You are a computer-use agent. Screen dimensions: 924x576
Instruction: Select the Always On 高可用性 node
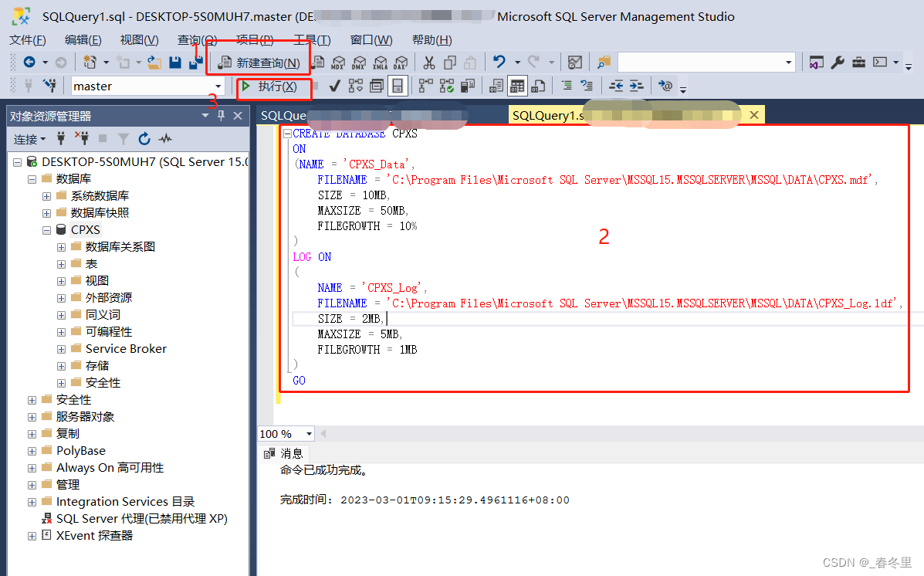point(110,468)
